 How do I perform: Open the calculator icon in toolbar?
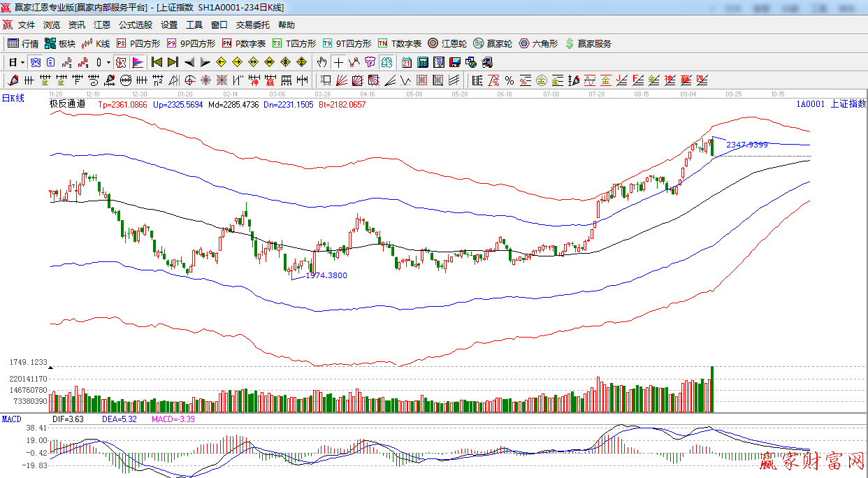click(422, 62)
